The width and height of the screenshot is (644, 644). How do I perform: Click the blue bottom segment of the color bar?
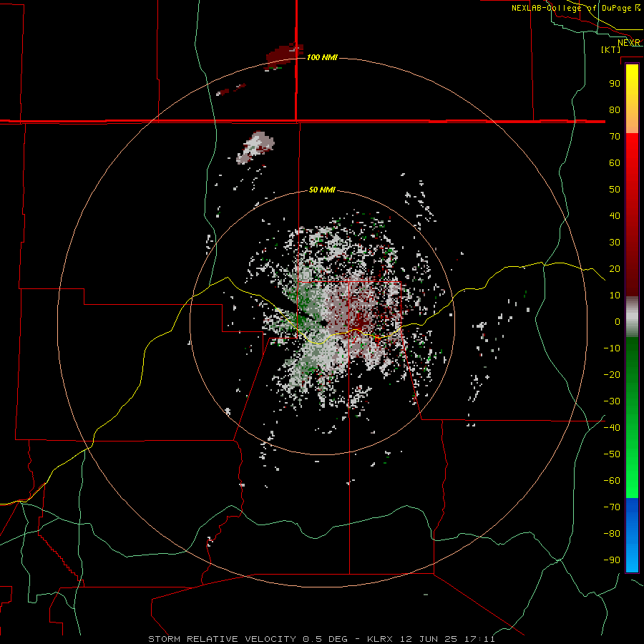(632, 535)
